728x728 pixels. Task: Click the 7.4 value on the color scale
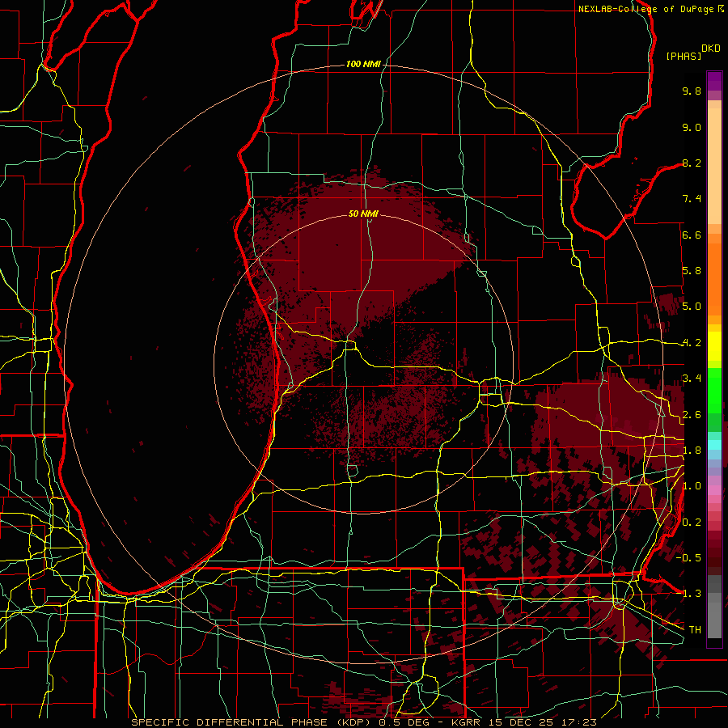pos(692,199)
